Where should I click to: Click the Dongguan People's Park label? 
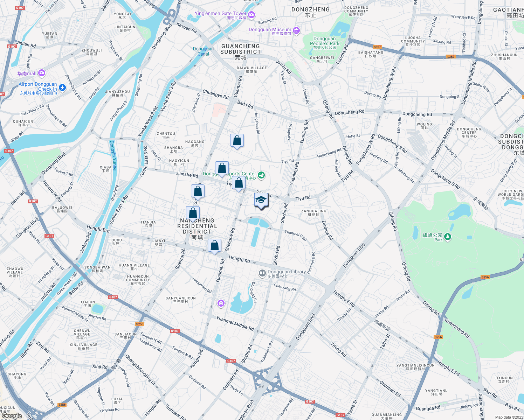click(325, 43)
